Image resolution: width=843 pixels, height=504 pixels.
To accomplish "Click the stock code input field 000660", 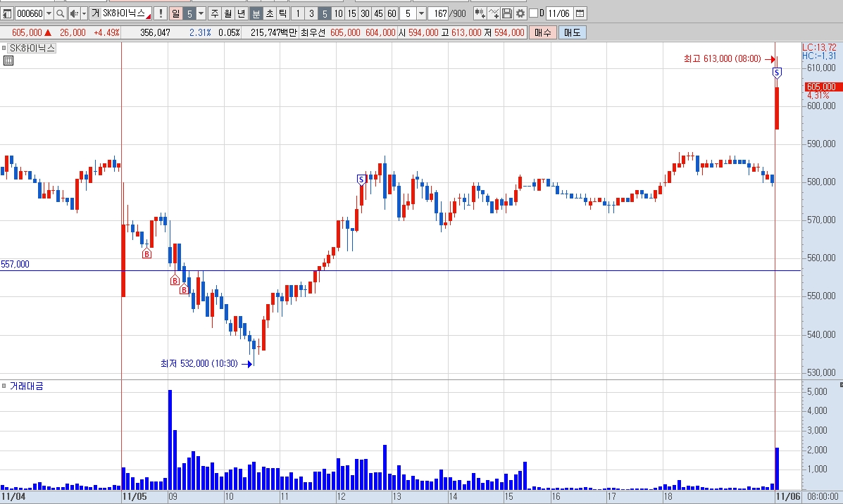I will point(30,13).
